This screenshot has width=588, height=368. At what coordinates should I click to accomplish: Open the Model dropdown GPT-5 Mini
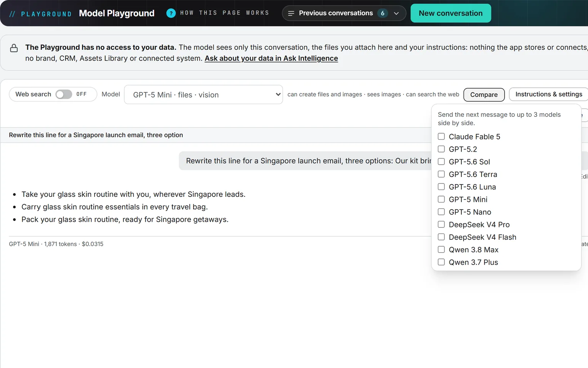point(203,95)
